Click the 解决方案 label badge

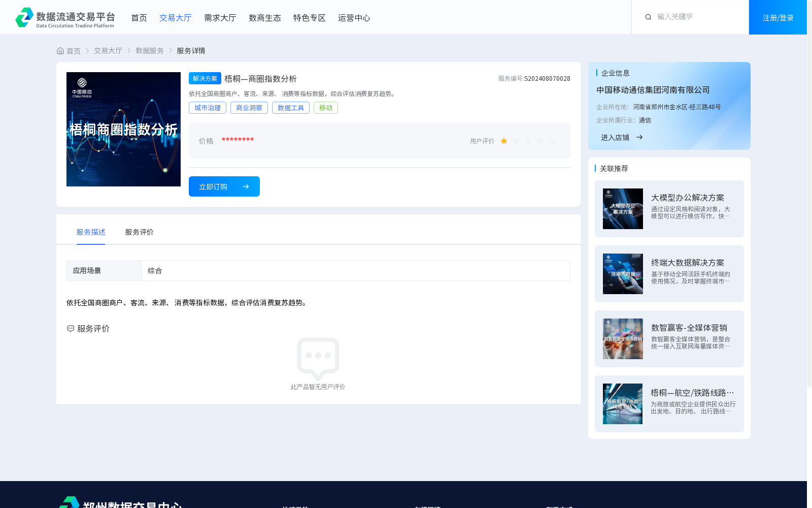pyautogui.click(x=205, y=78)
